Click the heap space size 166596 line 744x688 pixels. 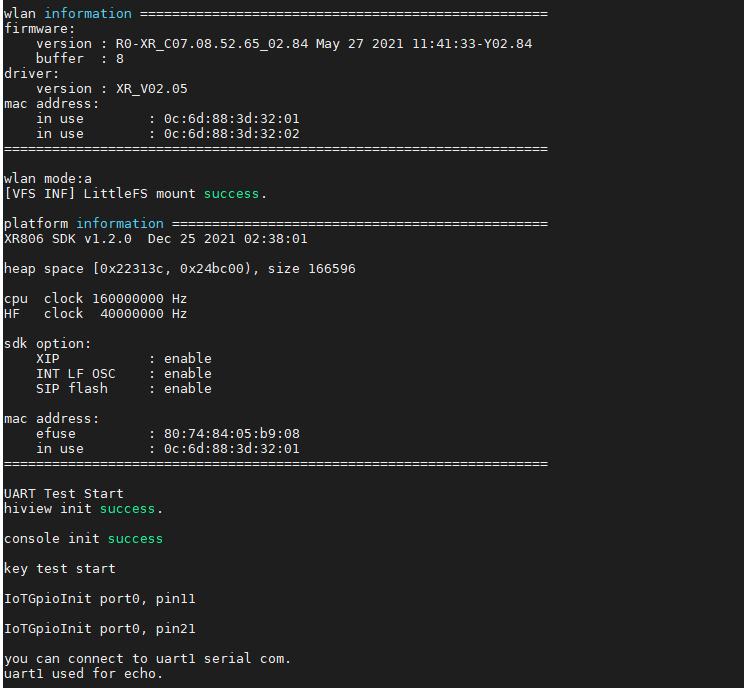179,269
